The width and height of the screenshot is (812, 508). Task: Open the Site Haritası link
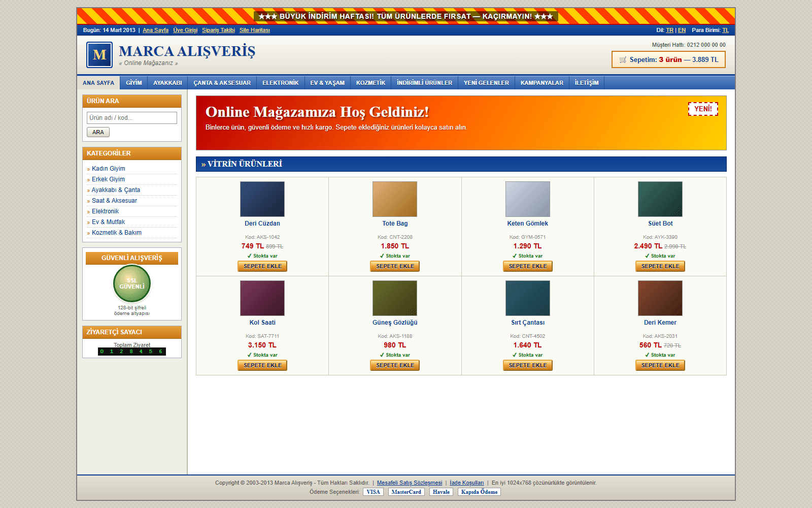click(255, 30)
